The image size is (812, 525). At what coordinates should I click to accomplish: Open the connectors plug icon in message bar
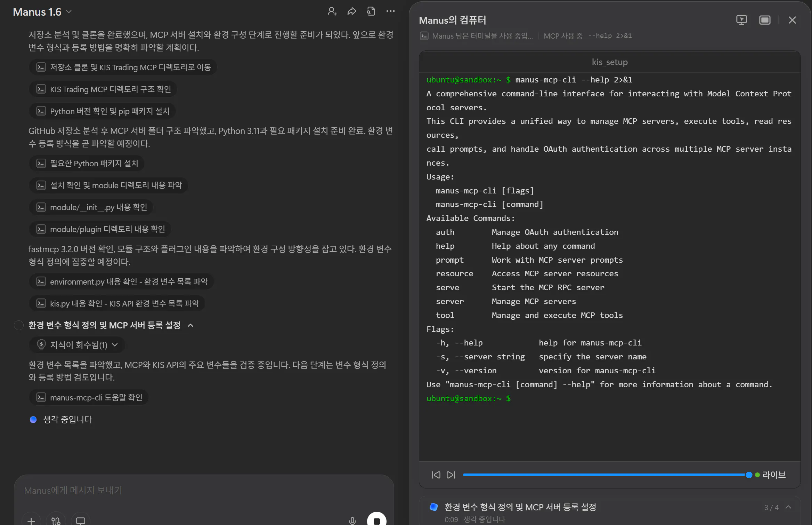[56, 520]
